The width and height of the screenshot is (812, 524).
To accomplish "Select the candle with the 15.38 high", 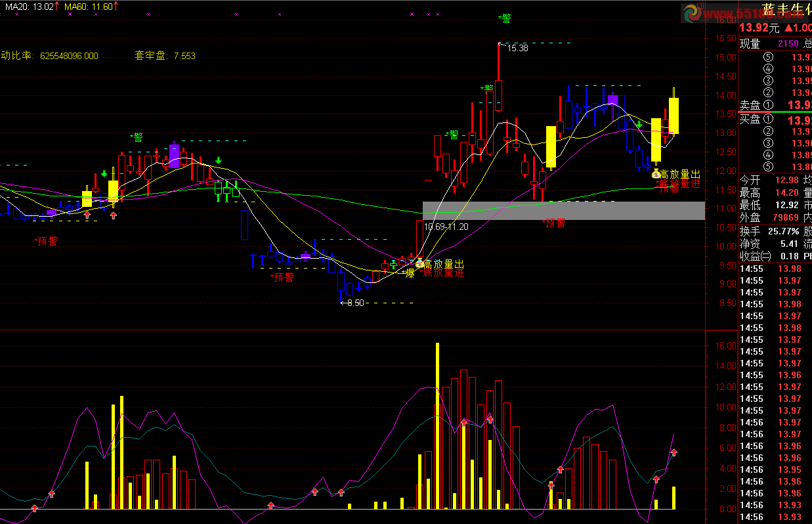I will [499, 77].
